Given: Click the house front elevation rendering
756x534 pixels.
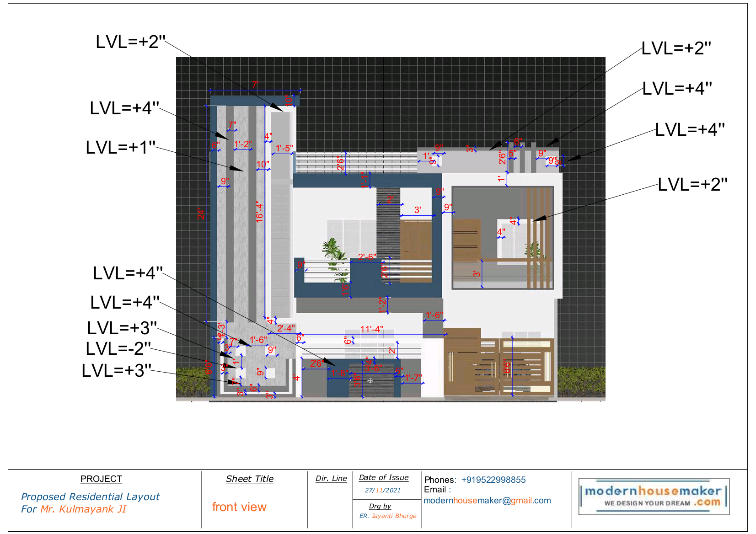Looking at the screenshot, I should click(x=391, y=229).
